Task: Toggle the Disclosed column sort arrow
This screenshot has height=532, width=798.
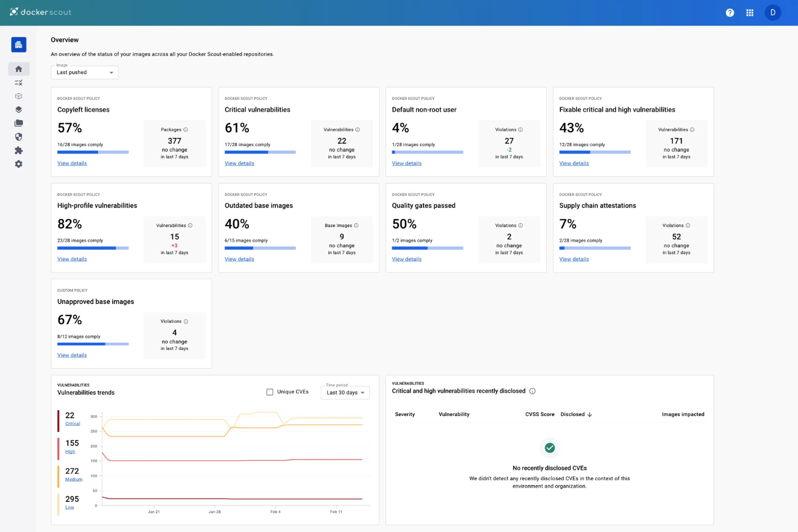Action: (590, 414)
